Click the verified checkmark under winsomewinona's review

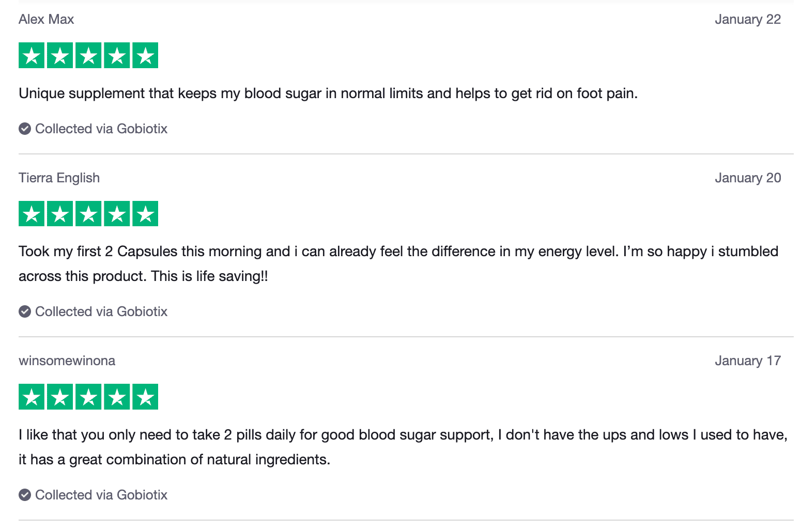(x=25, y=495)
